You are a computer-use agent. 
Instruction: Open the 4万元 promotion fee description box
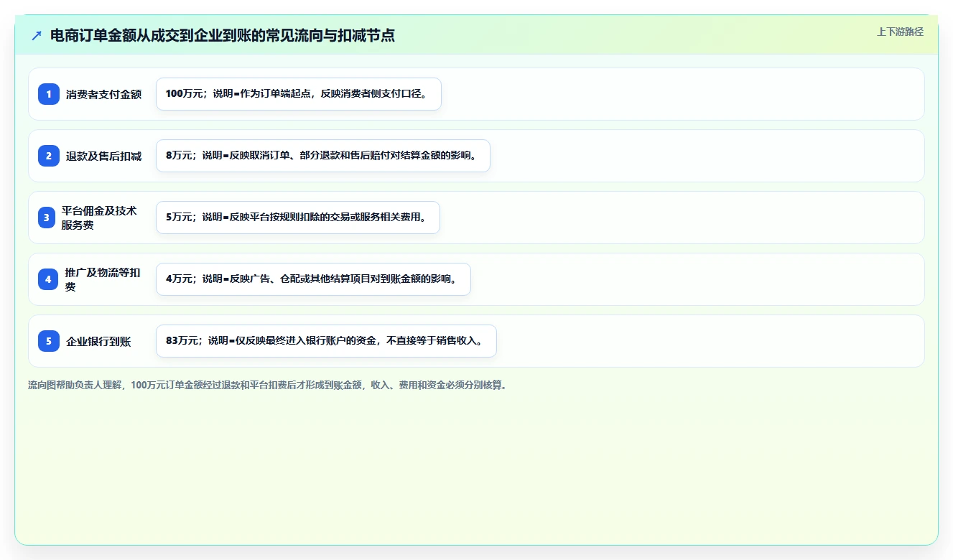[313, 279]
